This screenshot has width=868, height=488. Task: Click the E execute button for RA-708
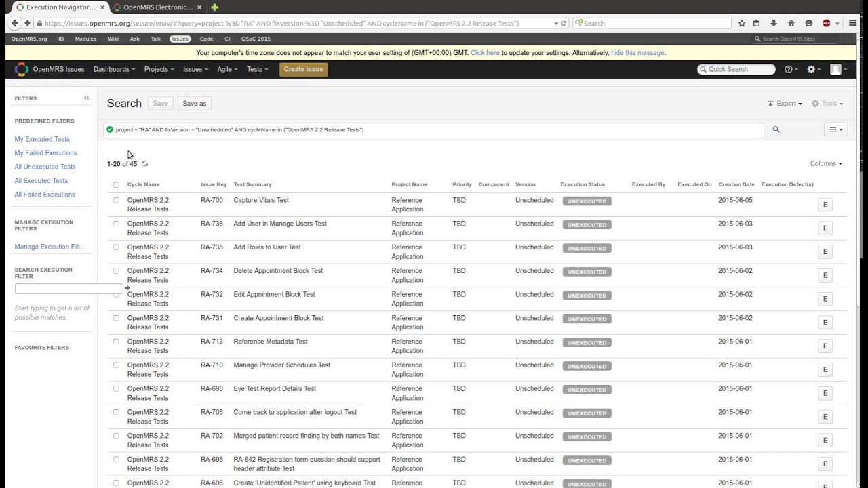tap(825, 417)
